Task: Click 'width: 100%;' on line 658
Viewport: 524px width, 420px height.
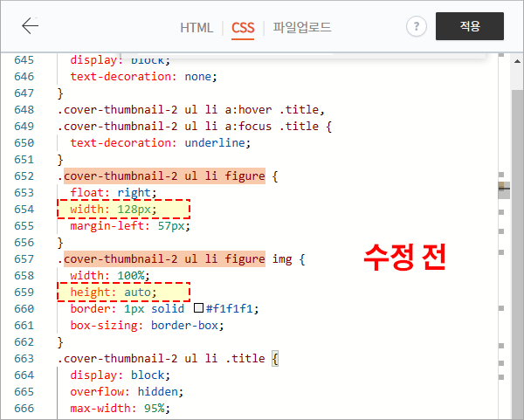Action: [x=110, y=276]
